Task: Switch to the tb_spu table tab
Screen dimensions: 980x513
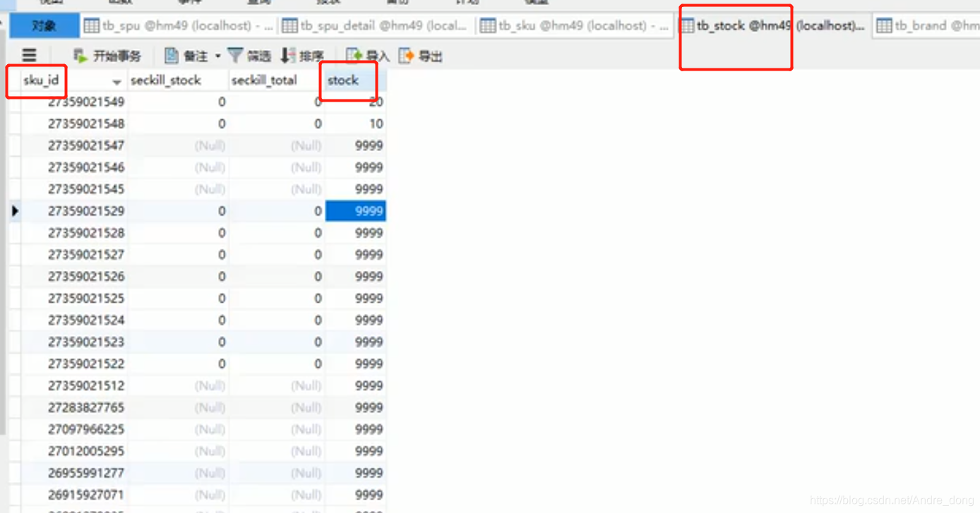Action: (179, 26)
